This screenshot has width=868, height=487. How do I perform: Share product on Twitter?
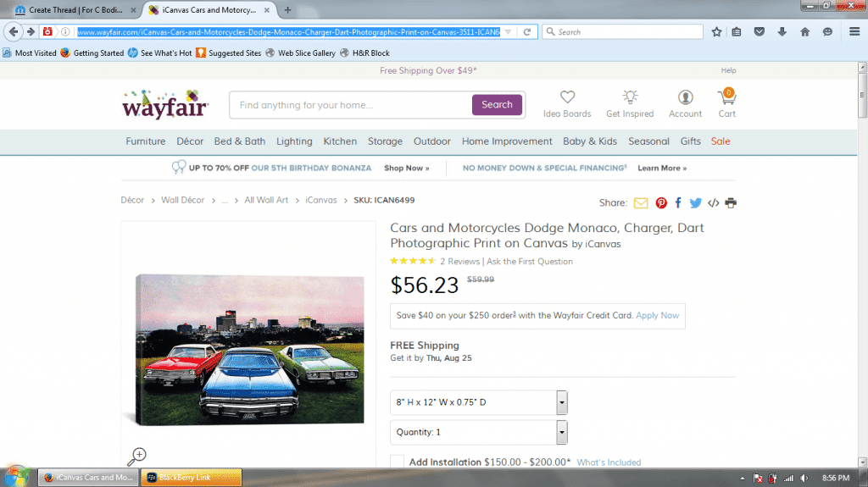click(695, 203)
